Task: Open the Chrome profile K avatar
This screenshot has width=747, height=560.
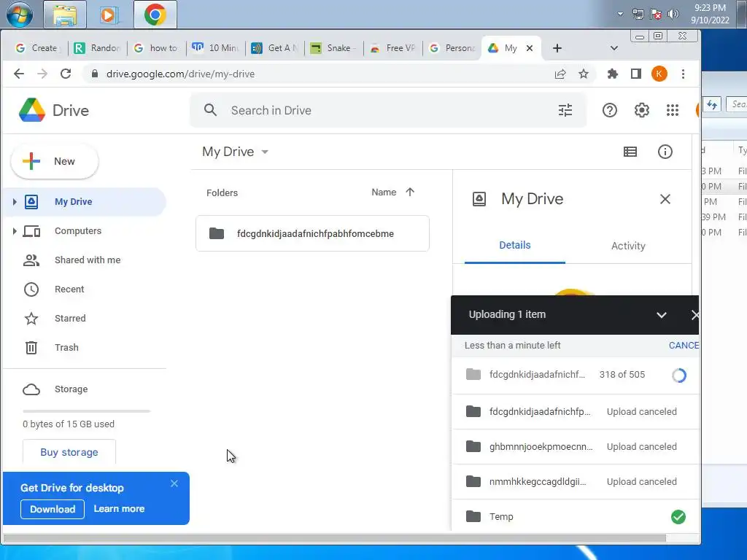Action: click(x=659, y=74)
